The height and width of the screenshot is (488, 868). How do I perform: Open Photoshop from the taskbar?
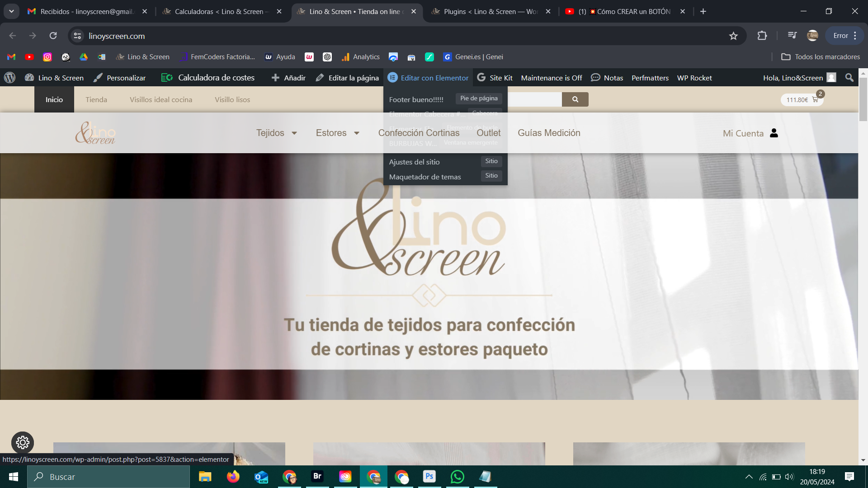tap(429, 477)
